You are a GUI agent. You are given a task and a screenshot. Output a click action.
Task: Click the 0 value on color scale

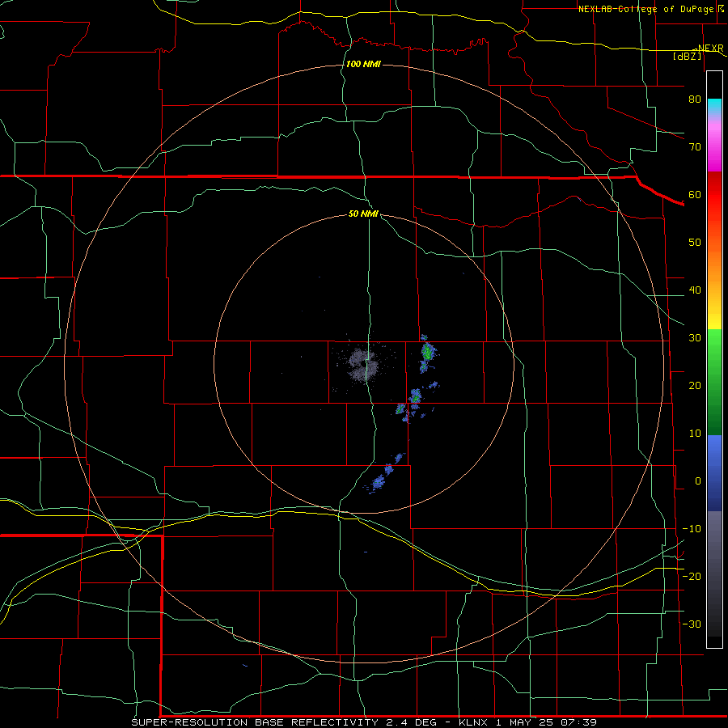tap(698, 481)
